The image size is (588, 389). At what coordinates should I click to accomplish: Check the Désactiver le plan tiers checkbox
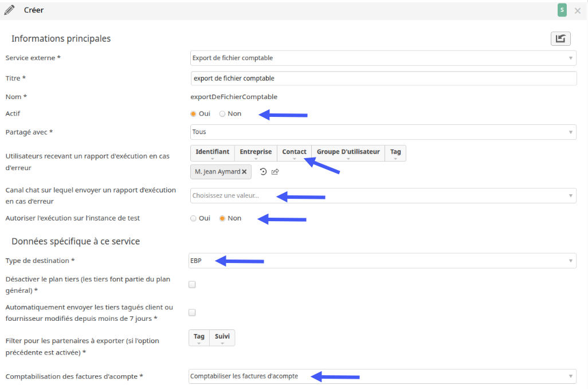[x=192, y=284]
